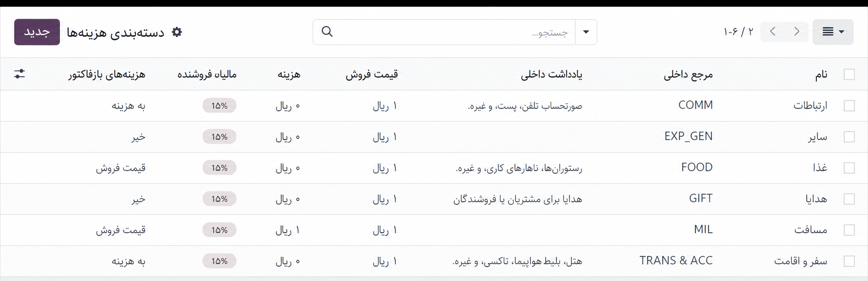Click خیر re-invoice value in سایر row
The image size is (868, 281).
[139, 137]
